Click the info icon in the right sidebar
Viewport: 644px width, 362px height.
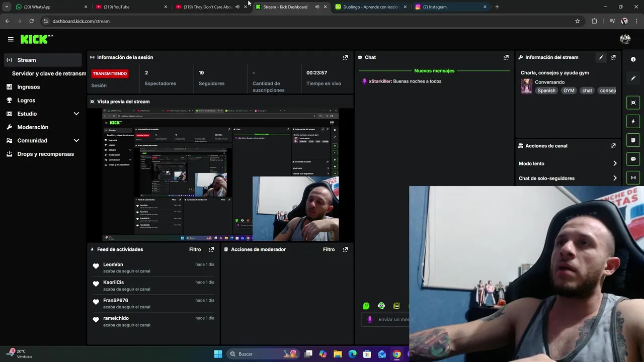point(633,59)
